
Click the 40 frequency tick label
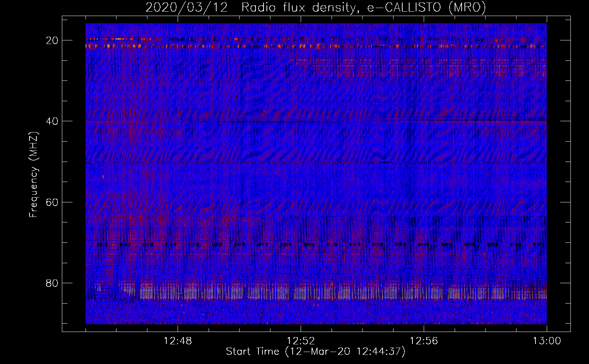click(x=52, y=121)
